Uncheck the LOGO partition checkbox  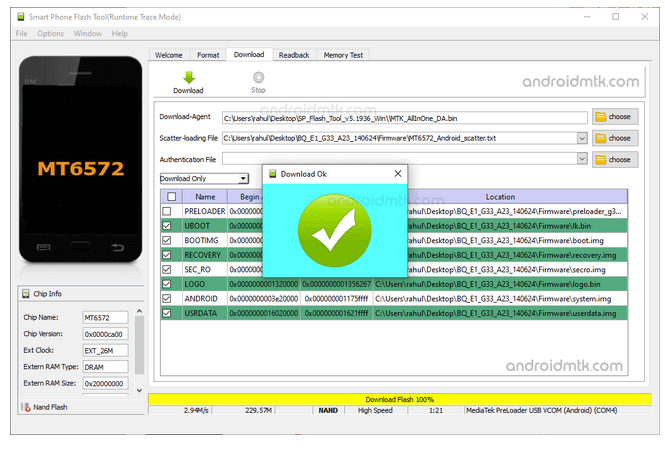167,284
